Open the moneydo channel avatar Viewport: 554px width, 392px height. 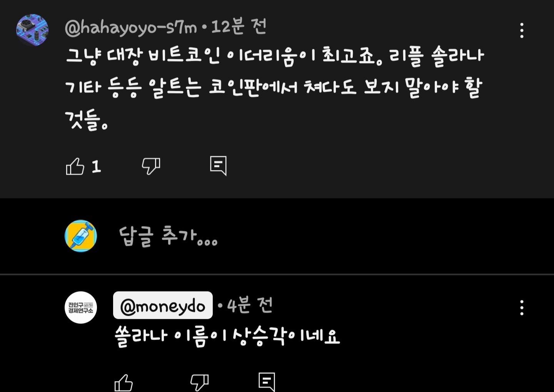(81, 307)
